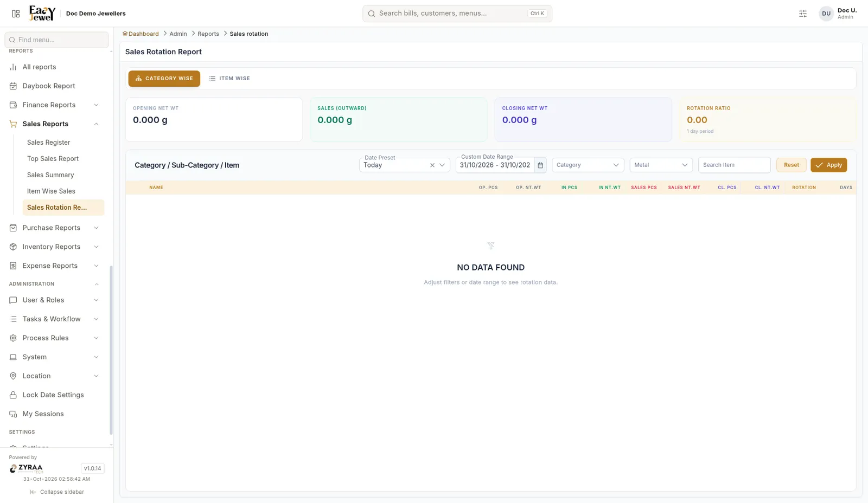This screenshot has height=503, width=868.
Task: Expand Tasks & Workflow submenu chevron
Action: 96,319
